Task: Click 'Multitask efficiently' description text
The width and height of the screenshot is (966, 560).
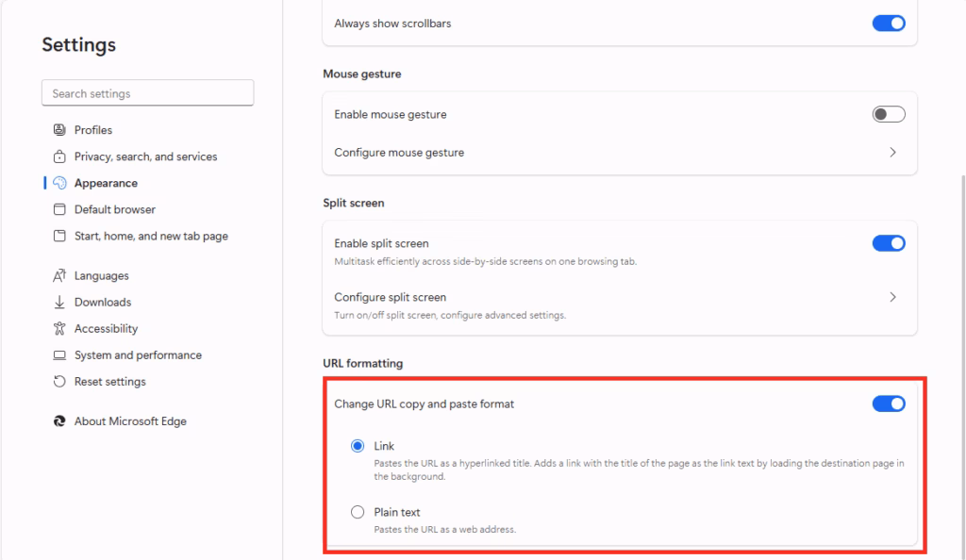Action: tap(486, 261)
